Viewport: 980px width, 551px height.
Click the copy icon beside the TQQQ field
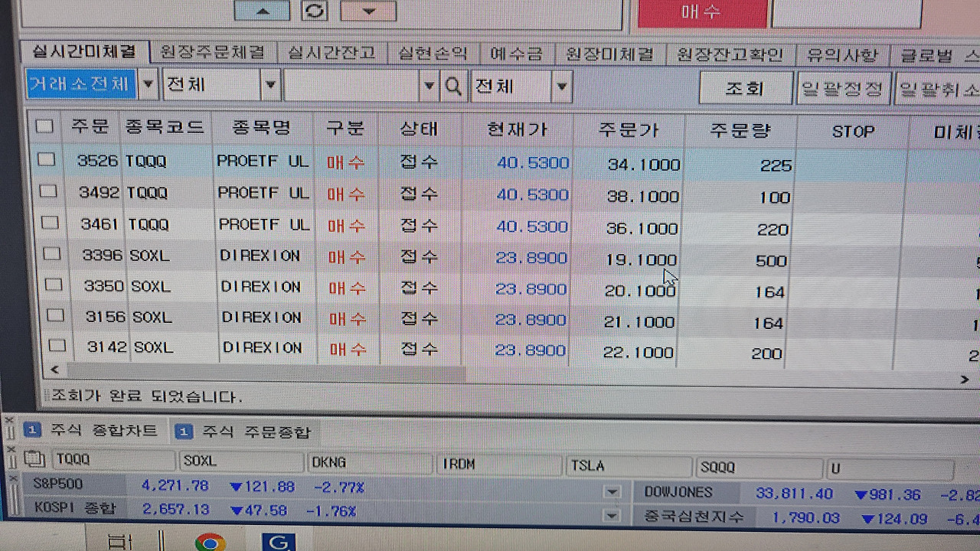(33, 460)
